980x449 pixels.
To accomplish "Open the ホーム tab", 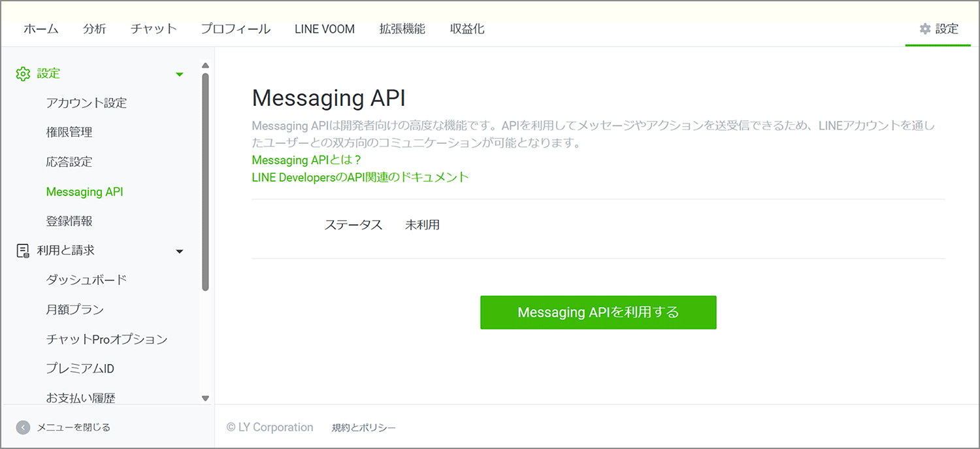I will (41, 29).
